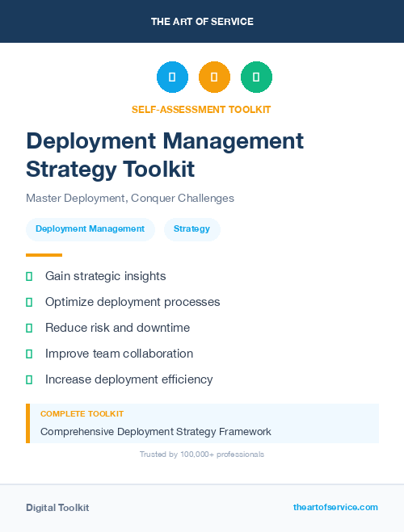
Task: Click the text Optimize deployment processes
Action: click(x=133, y=302)
